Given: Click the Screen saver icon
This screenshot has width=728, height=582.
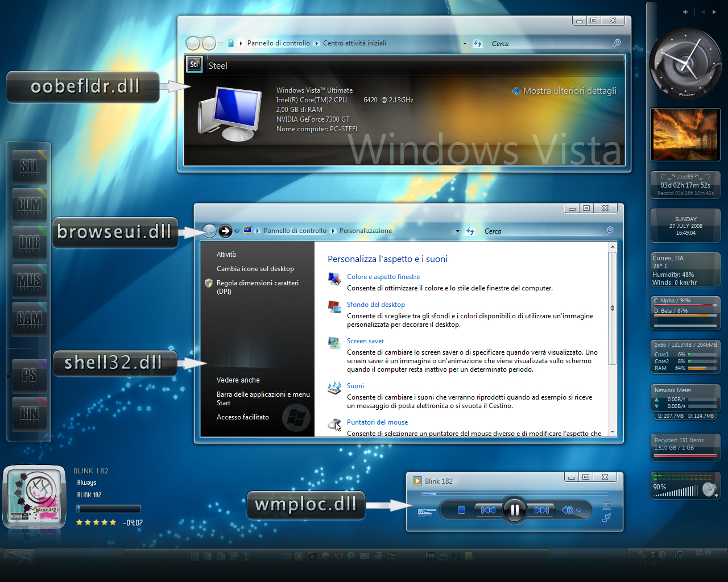Looking at the screenshot, I should 334,343.
